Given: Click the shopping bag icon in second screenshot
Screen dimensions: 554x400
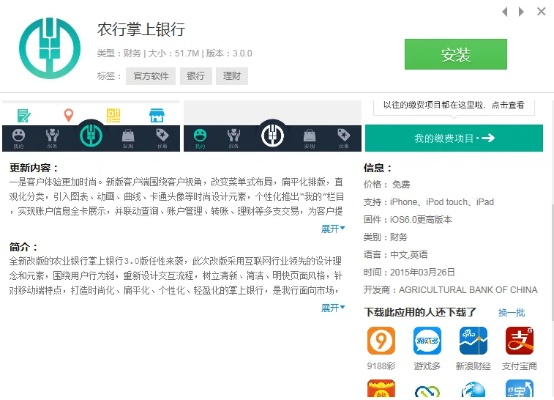Looking at the screenshot, I should point(310,135).
